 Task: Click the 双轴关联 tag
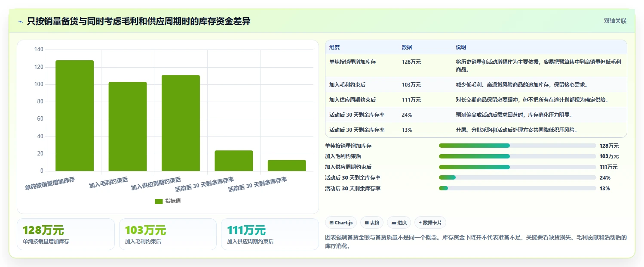click(x=615, y=21)
